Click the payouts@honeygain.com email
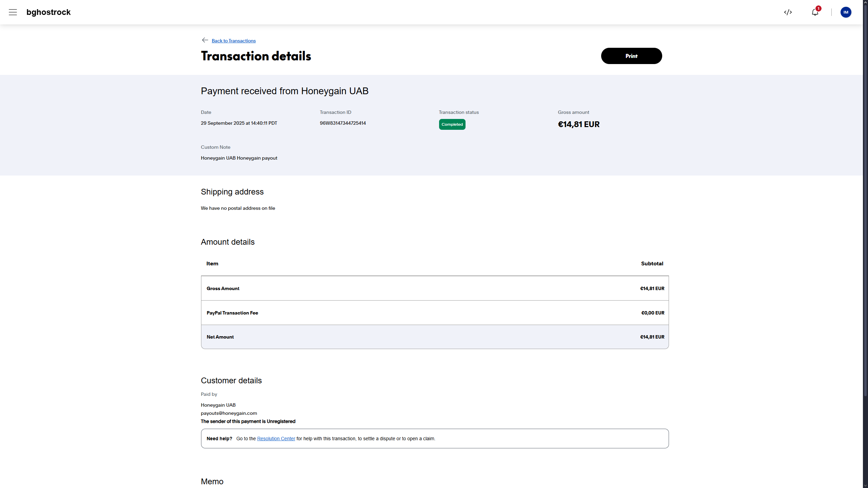Screen dimensions: 868x488 pyautogui.click(x=229, y=413)
